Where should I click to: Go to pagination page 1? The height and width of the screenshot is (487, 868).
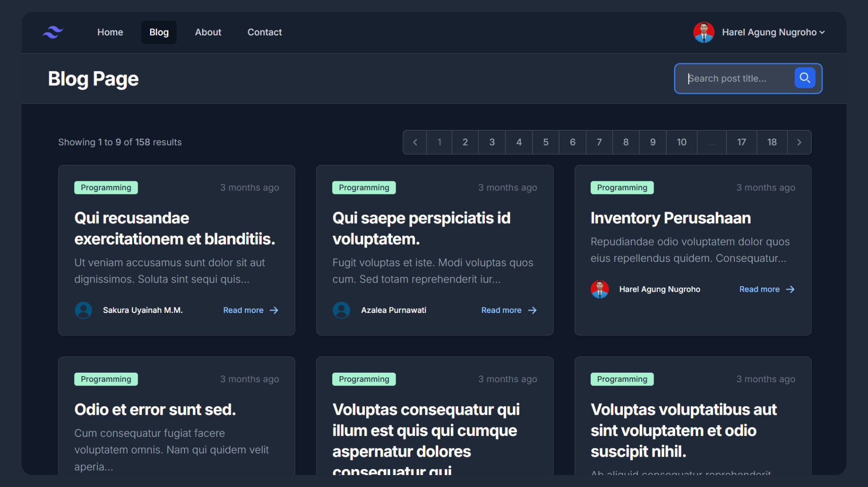point(439,142)
